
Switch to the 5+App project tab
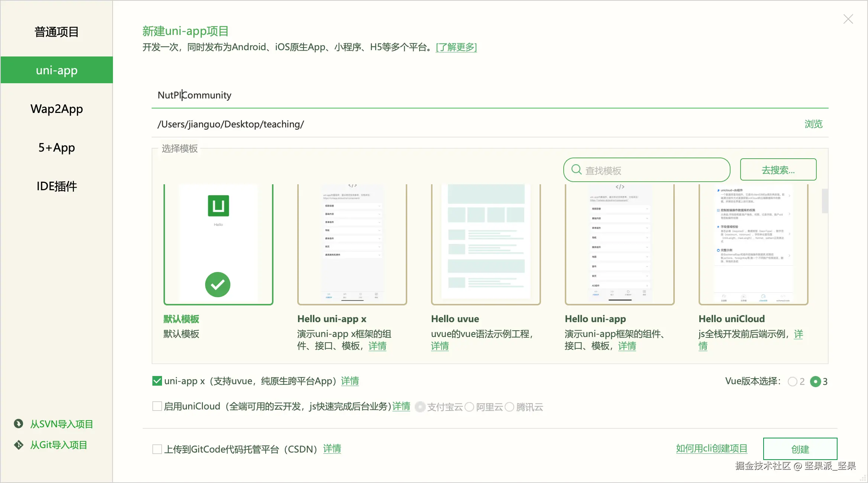click(x=56, y=148)
